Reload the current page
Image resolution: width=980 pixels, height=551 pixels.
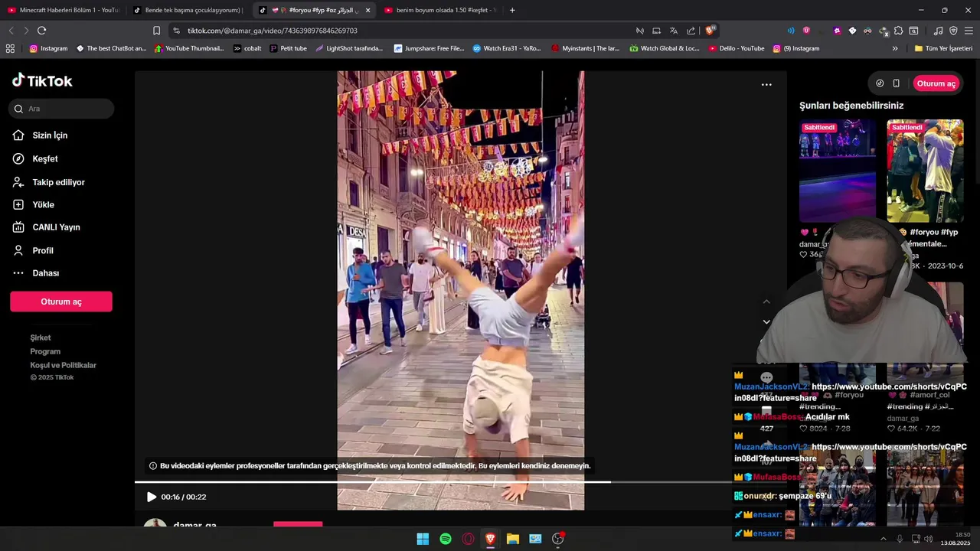41,31
